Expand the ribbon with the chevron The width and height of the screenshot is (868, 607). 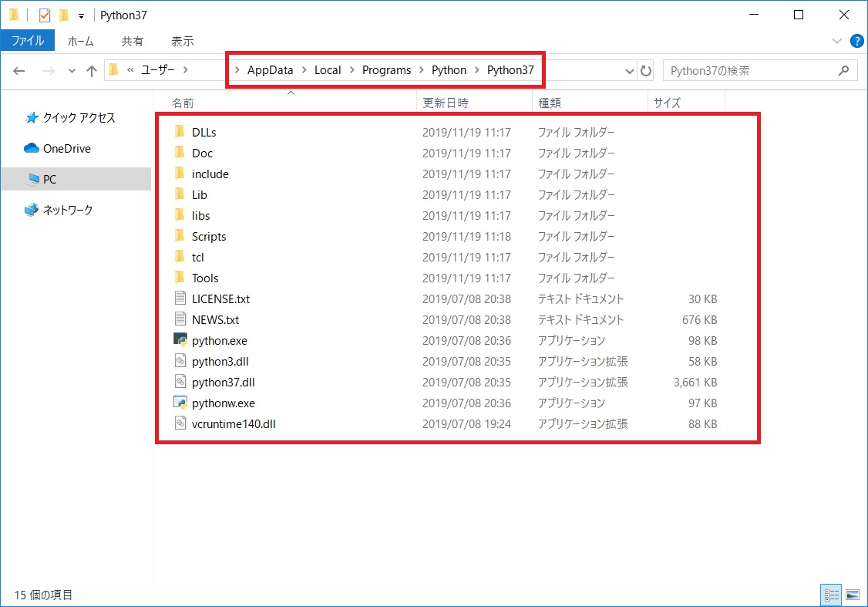[837, 41]
